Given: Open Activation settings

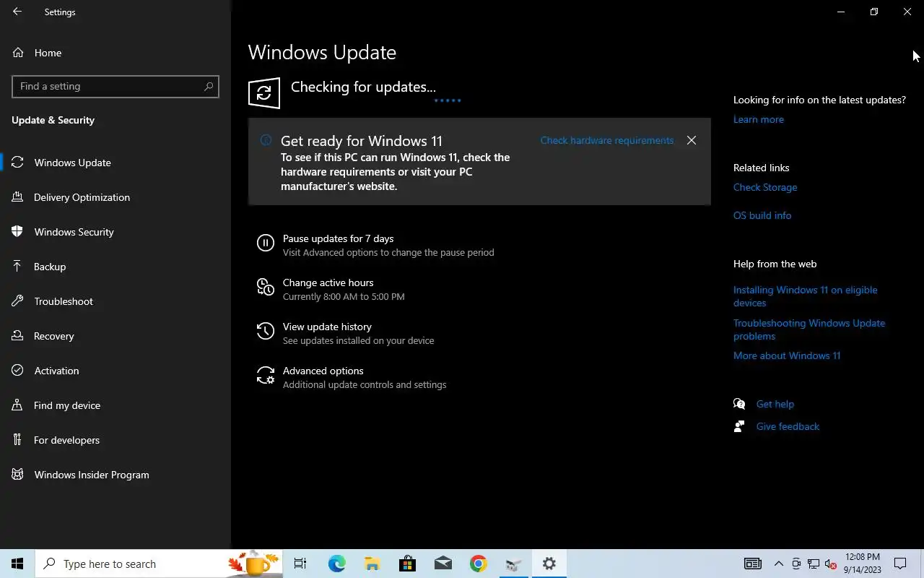Looking at the screenshot, I should pos(115,371).
